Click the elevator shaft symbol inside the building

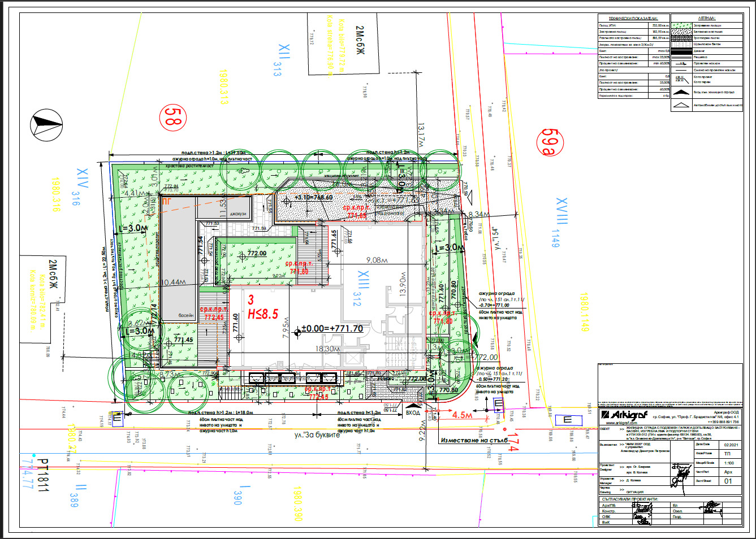353,360
